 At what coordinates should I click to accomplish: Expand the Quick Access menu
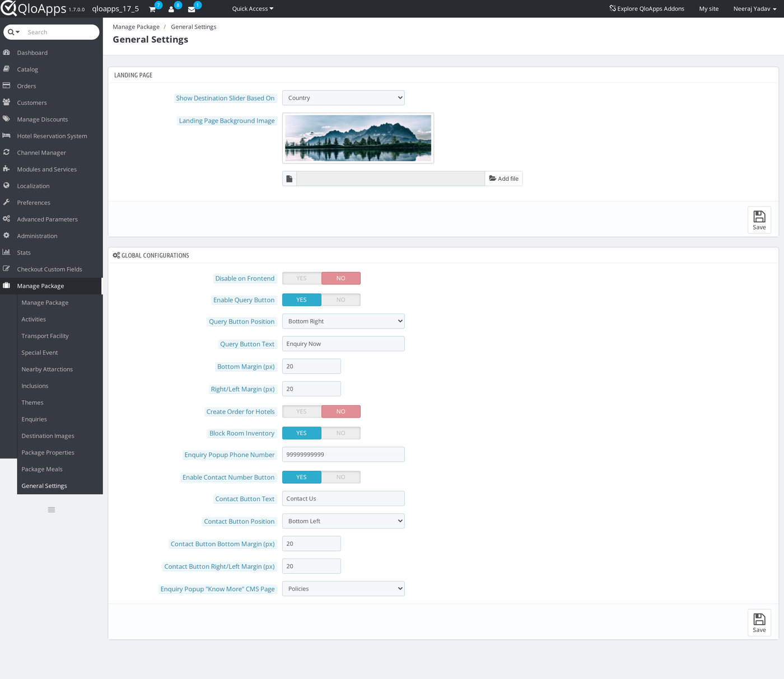click(253, 9)
